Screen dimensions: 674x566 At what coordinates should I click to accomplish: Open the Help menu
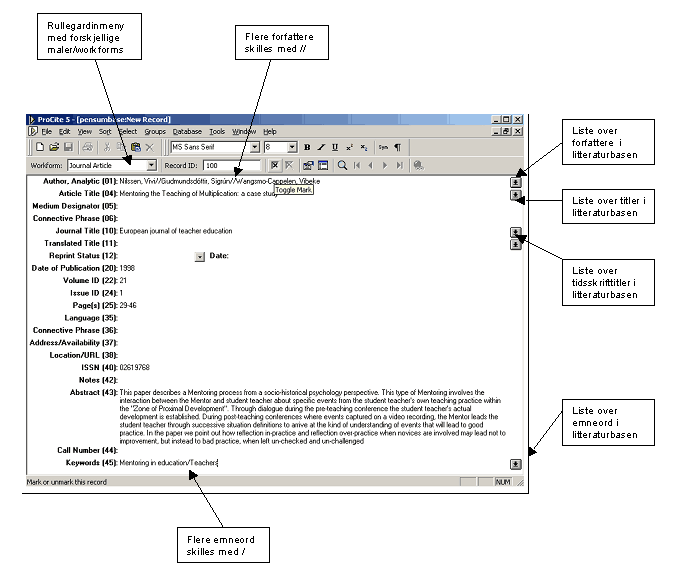270,132
